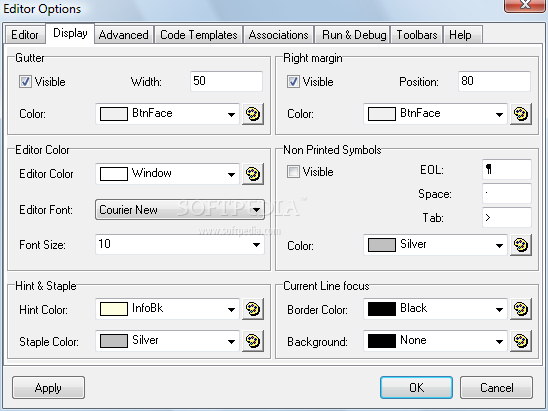Select the Display tab
The height and width of the screenshot is (411, 548).
pyautogui.click(x=70, y=33)
